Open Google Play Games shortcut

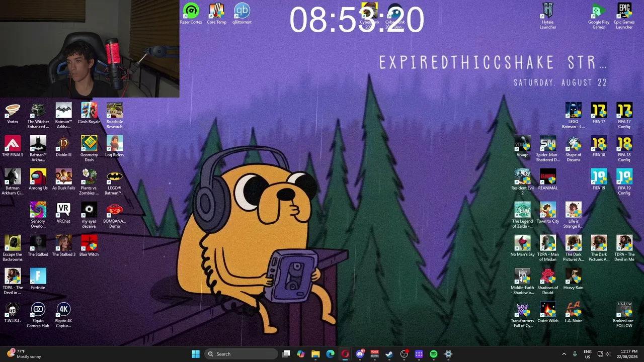click(x=599, y=16)
